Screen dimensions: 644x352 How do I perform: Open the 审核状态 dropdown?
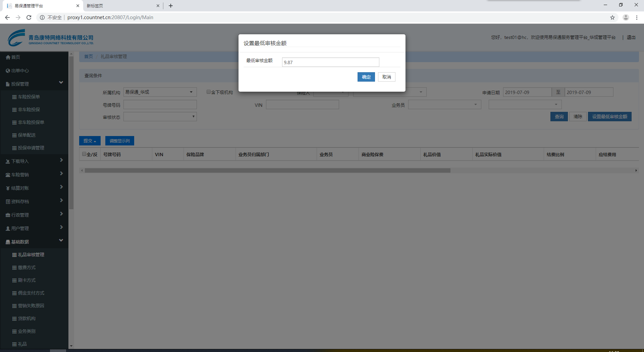(160, 117)
